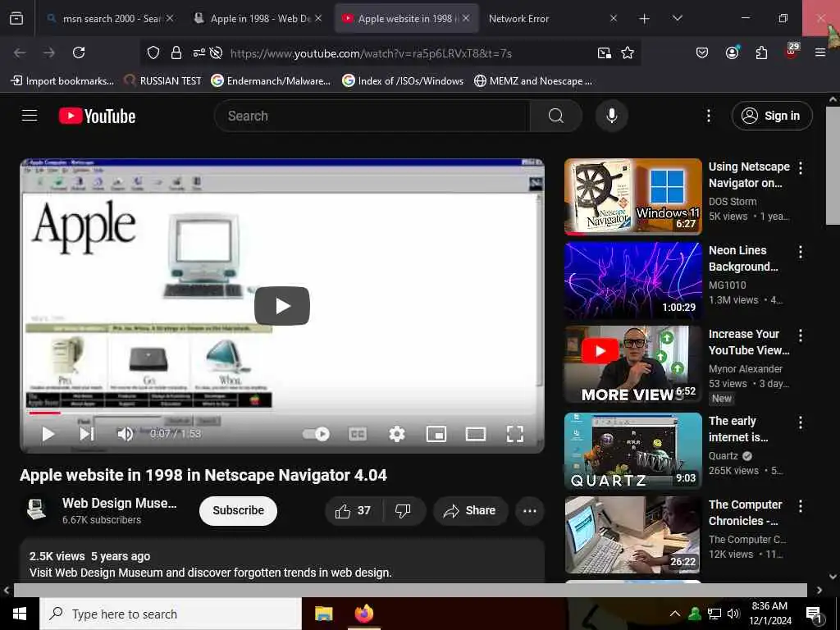Screen dimensions: 840x630
Task: Click the YouTube search magnifier button
Action: point(555,116)
